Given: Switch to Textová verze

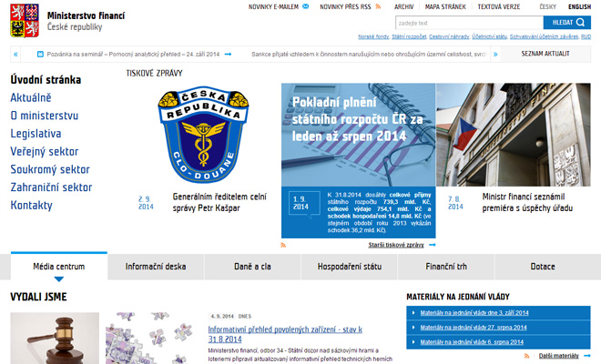Looking at the screenshot, I should (499, 7).
